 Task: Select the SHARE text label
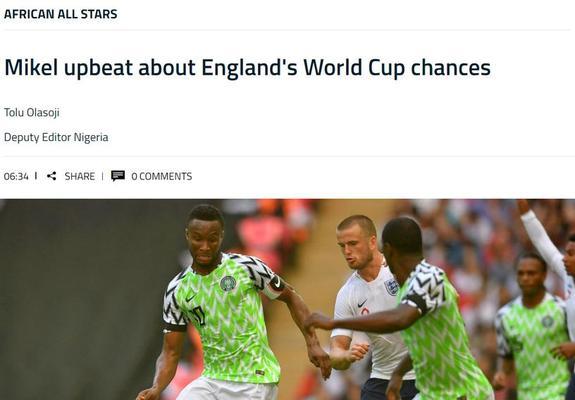pos(80,176)
